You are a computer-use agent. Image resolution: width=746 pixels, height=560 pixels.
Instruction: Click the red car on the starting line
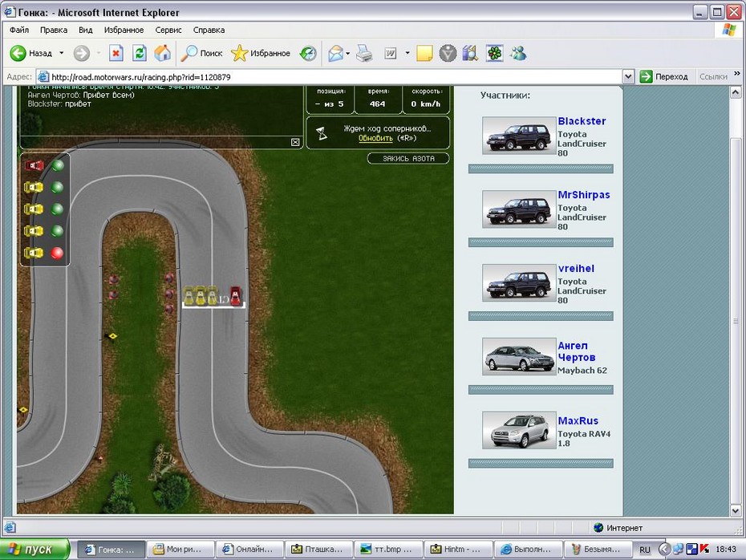point(235,295)
